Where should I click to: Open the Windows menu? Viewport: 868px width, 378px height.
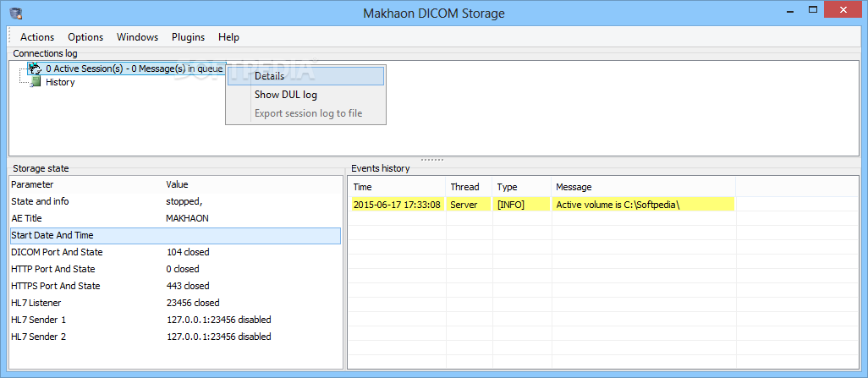point(137,37)
